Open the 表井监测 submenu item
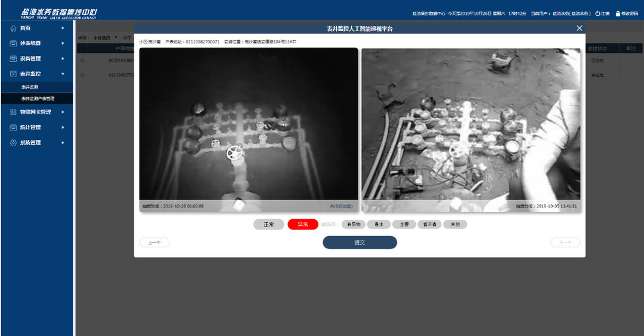Image resolution: width=644 pixels, height=336 pixels. 36,87
